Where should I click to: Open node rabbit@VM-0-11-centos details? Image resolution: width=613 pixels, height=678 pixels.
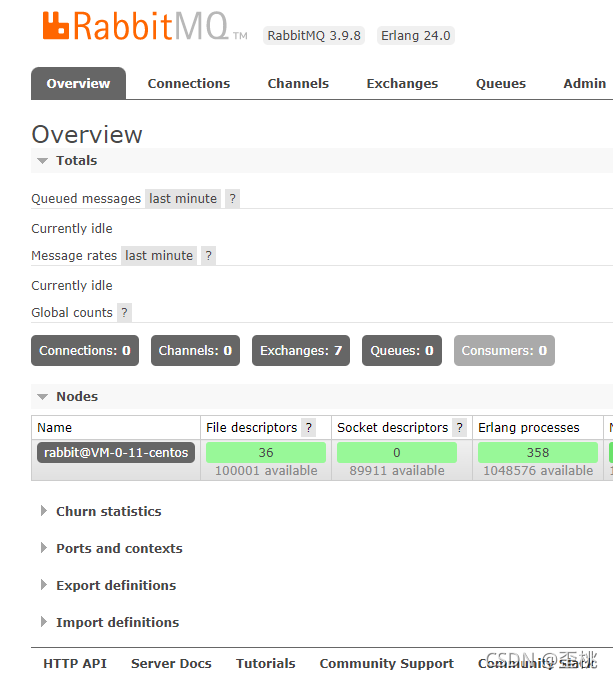click(116, 452)
